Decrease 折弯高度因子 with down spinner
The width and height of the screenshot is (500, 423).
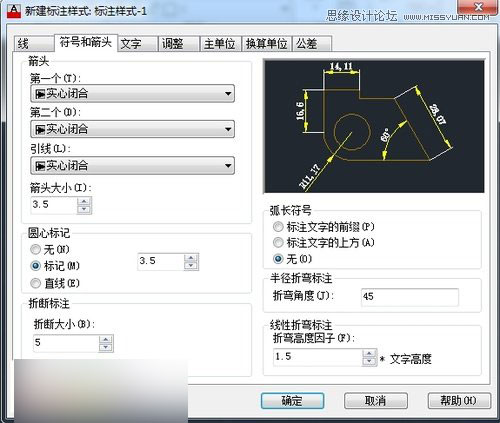tap(369, 361)
